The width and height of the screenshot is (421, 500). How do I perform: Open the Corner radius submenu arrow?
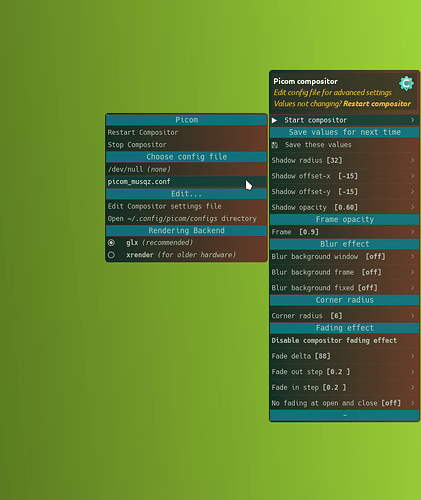(412, 316)
